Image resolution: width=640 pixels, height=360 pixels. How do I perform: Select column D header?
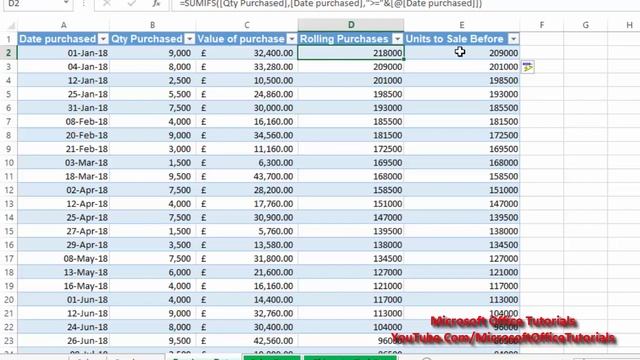coord(351,25)
